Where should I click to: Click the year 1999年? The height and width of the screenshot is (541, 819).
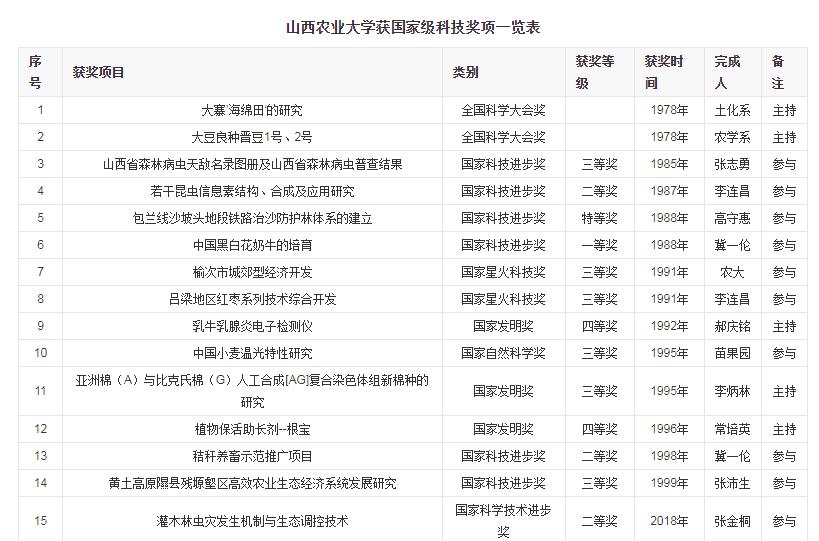669,484
